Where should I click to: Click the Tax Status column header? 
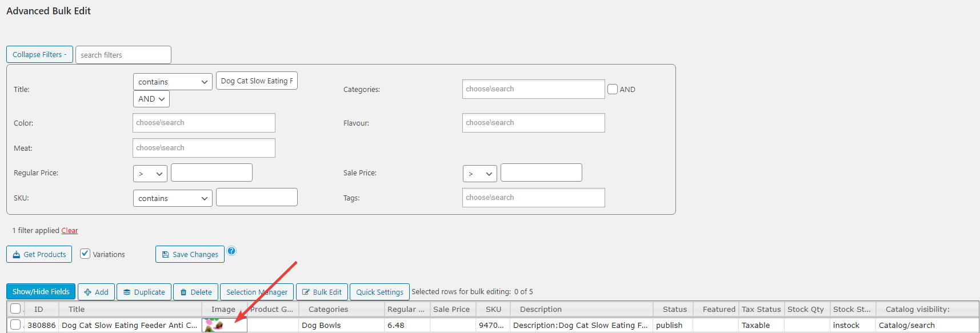coord(761,309)
